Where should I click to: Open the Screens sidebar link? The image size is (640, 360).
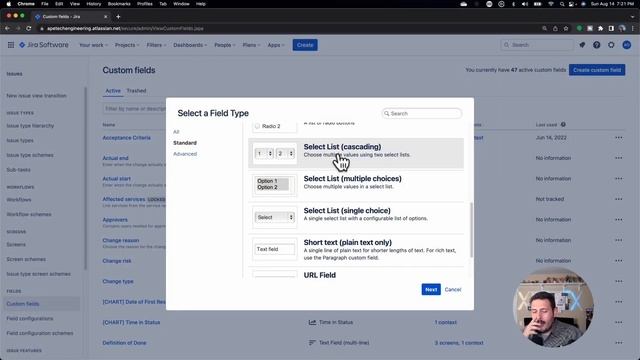click(16, 244)
